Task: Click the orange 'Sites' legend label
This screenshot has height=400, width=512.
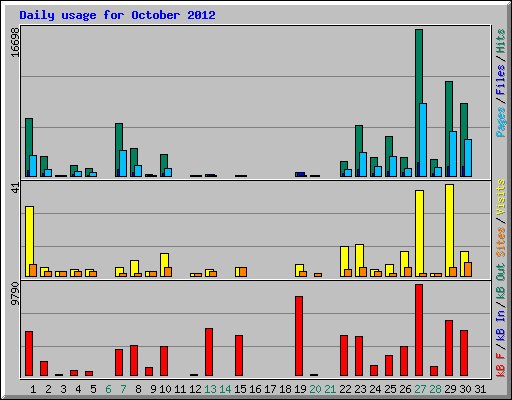Action: click(x=500, y=242)
